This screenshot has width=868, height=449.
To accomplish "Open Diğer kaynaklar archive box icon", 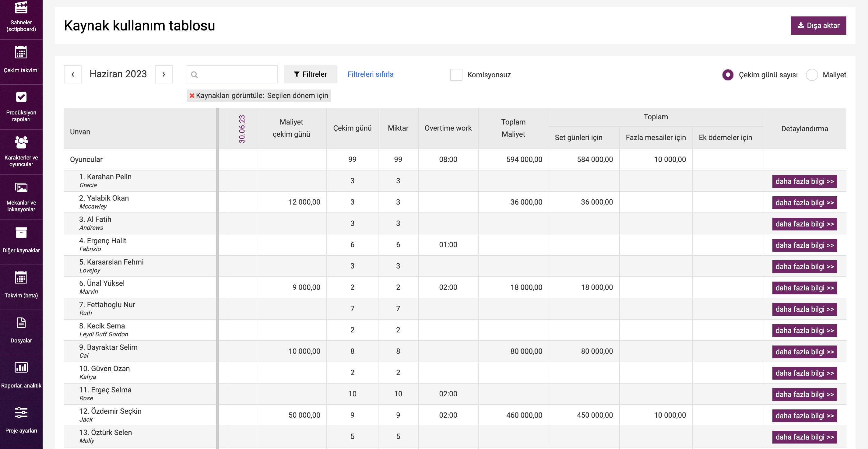I will tap(21, 233).
